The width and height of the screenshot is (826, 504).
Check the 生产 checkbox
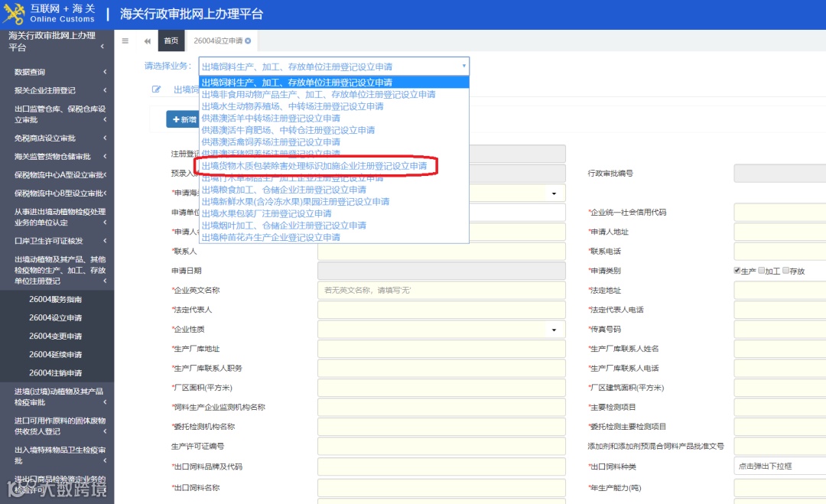point(737,270)
